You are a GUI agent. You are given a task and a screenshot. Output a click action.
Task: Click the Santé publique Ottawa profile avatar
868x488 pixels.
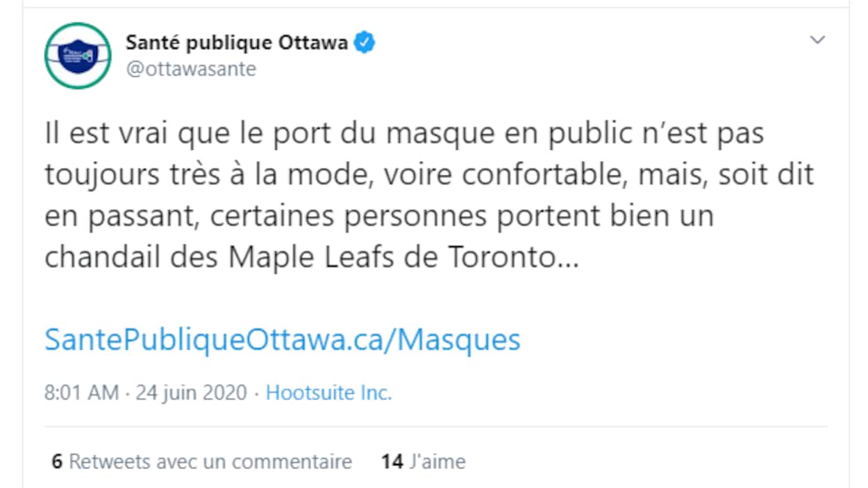coord(77,56)
